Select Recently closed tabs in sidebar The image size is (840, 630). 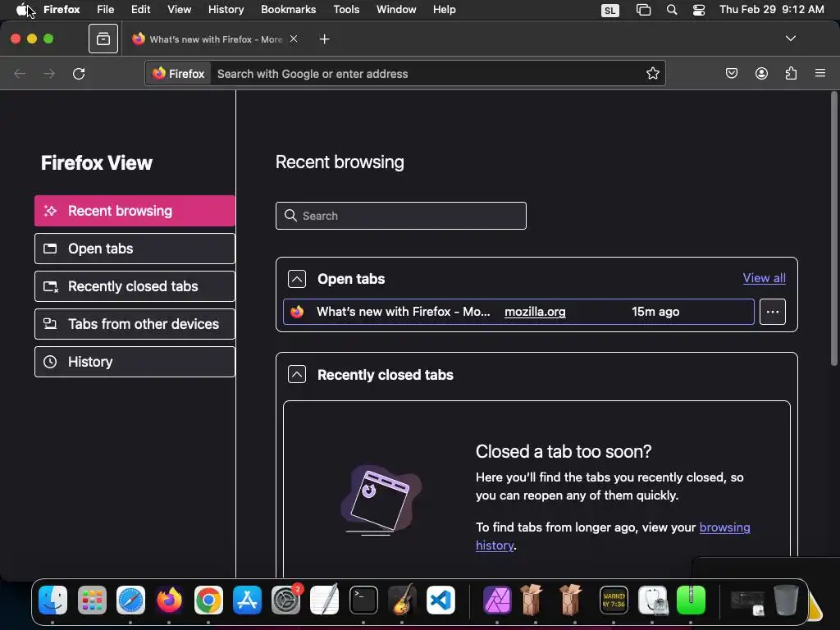coord(135,286)
